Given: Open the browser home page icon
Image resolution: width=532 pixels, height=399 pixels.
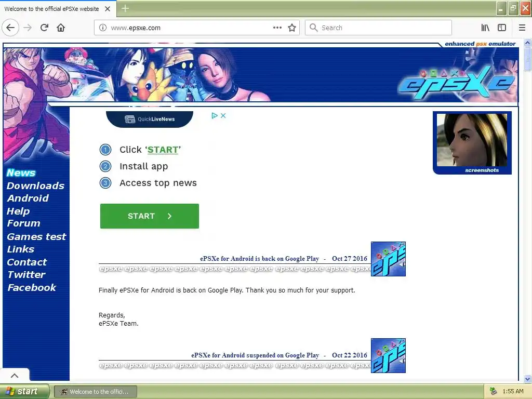Looking at the screenshot, I should [x=61, y=28].
